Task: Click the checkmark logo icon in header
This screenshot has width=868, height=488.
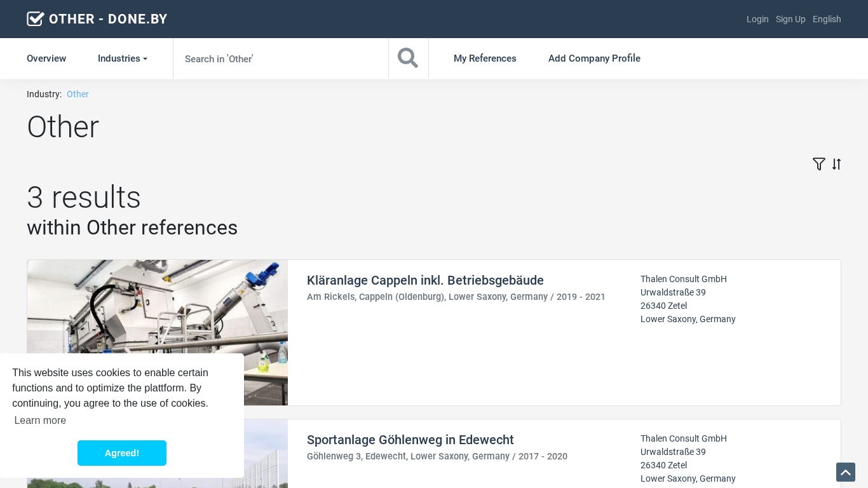Action: [x=36, y=19]
